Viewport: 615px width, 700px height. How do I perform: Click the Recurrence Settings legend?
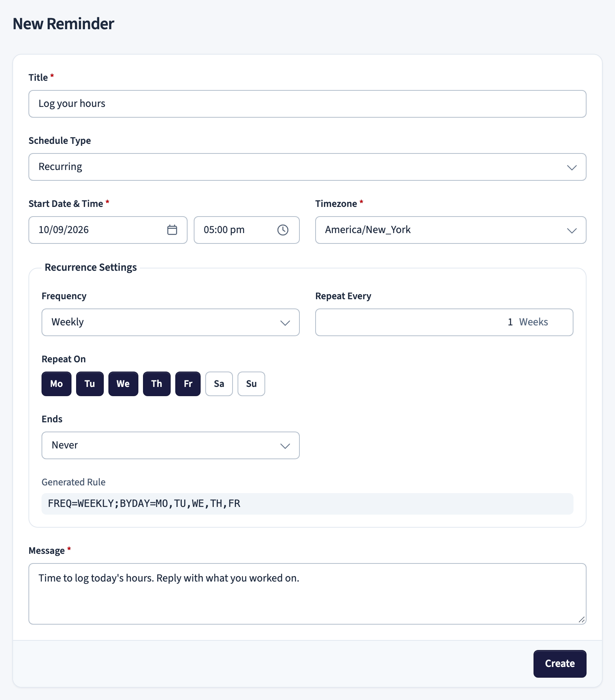pyautogui.click(x=91, y=267)
